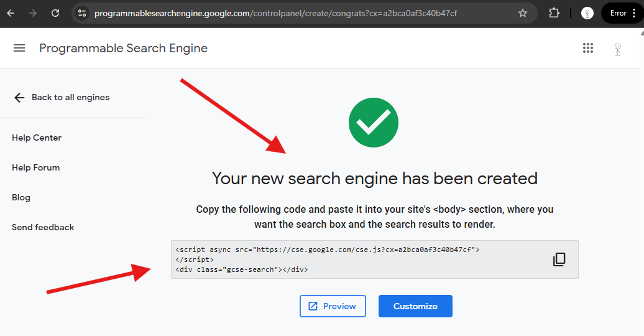Open the Help Forum link
Screen dimensions: 644x336
click(x=35, y=168)
